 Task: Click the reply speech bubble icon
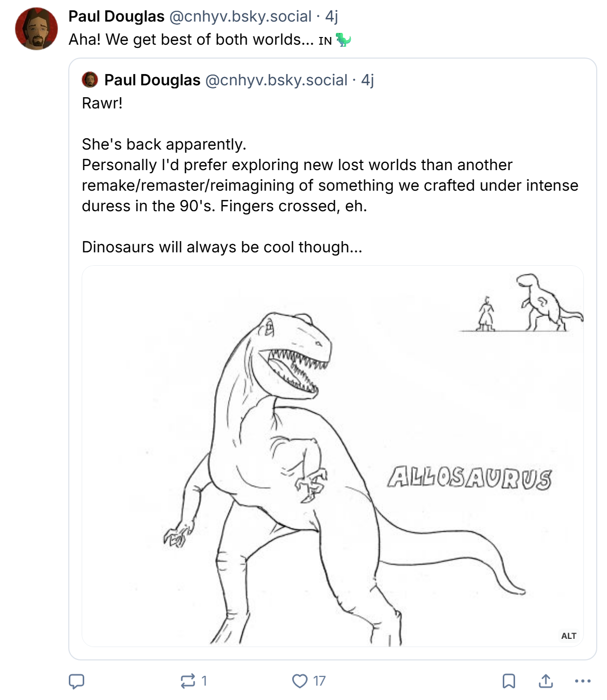pos(77,681)
